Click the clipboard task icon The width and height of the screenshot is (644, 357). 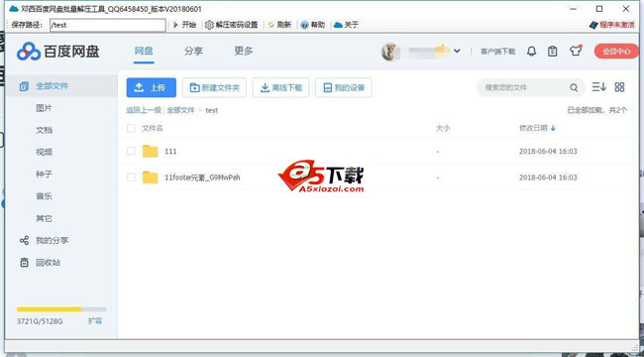point(553,52)
